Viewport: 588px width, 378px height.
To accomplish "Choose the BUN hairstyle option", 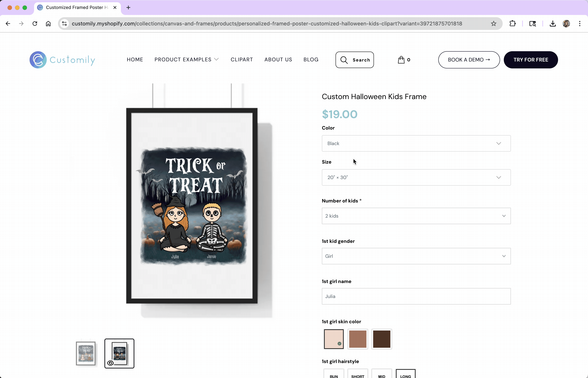I will point(334,375).
